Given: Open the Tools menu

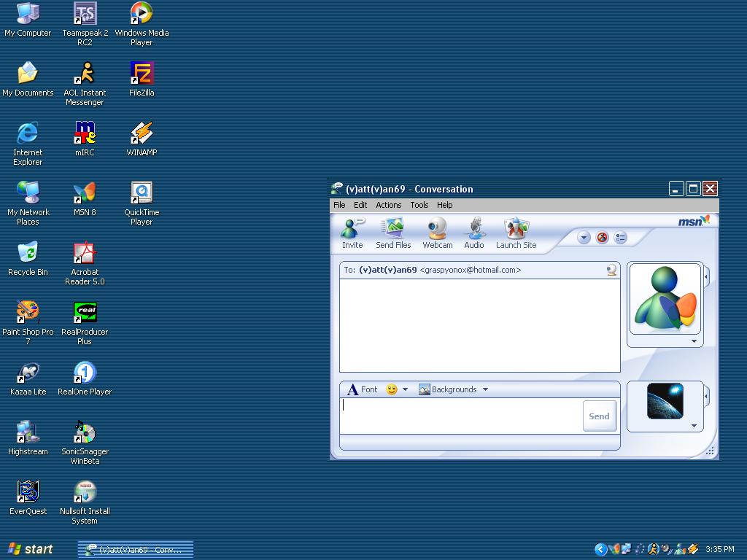Looking at the screenshot, I should click(x=419, y=205).
